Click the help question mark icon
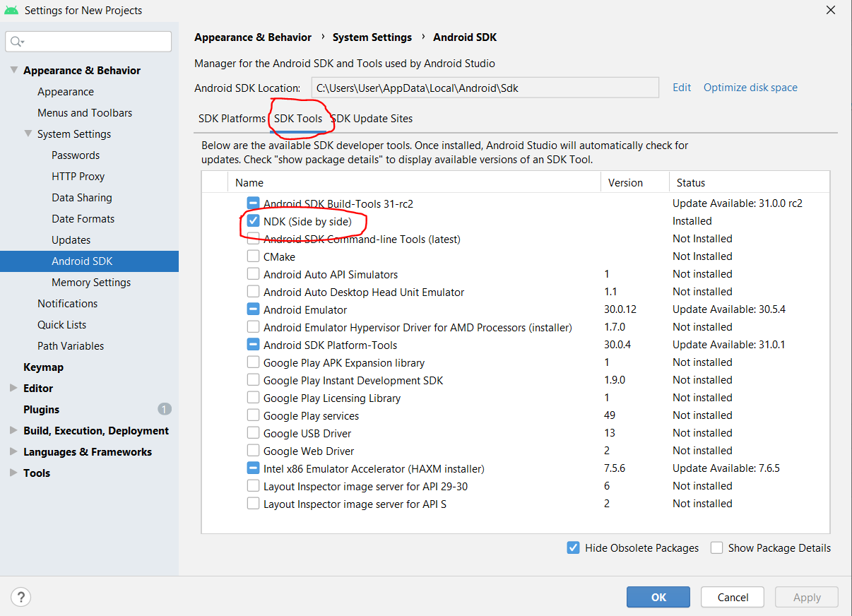The image size is (852, 616). (x=21, y=597)
